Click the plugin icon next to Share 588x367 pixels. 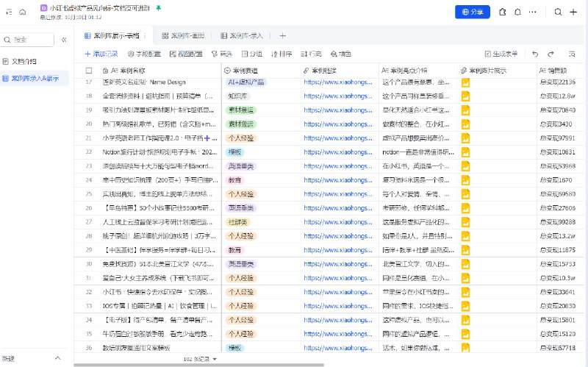click(503, 12)
